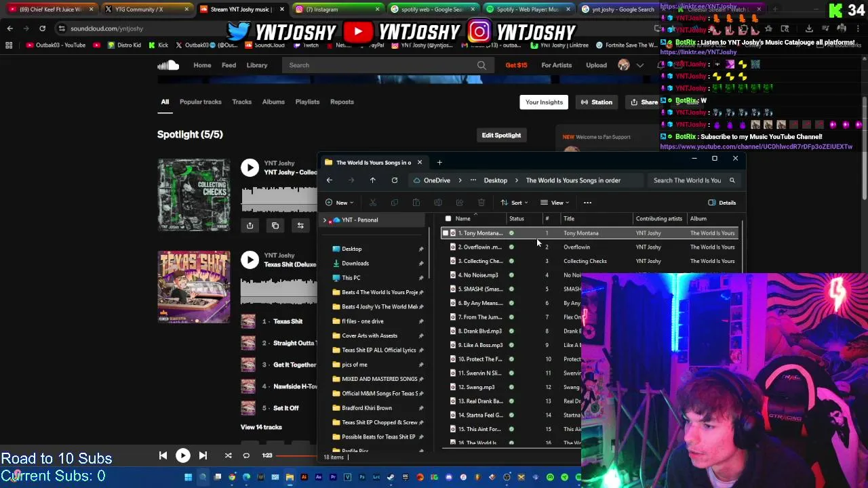
Task: Toggle select-all checkbox in Name column header
Action: (x=448, y=219)
